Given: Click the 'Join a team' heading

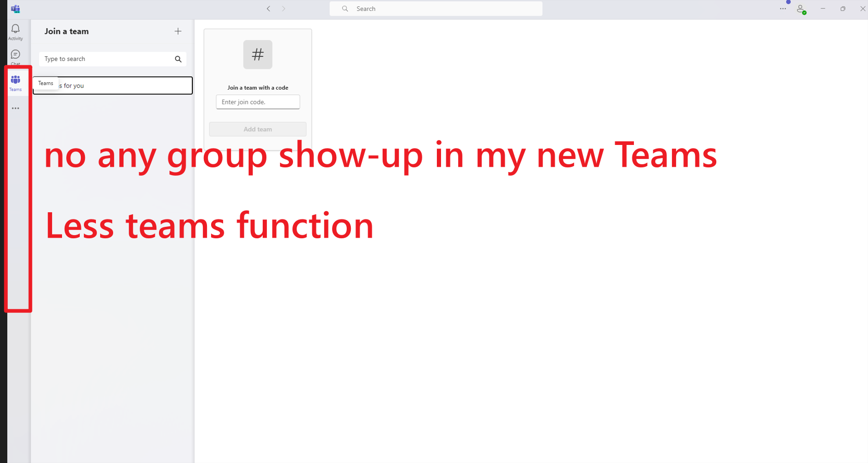Looking at the screenshot, I should coord(67,31).
